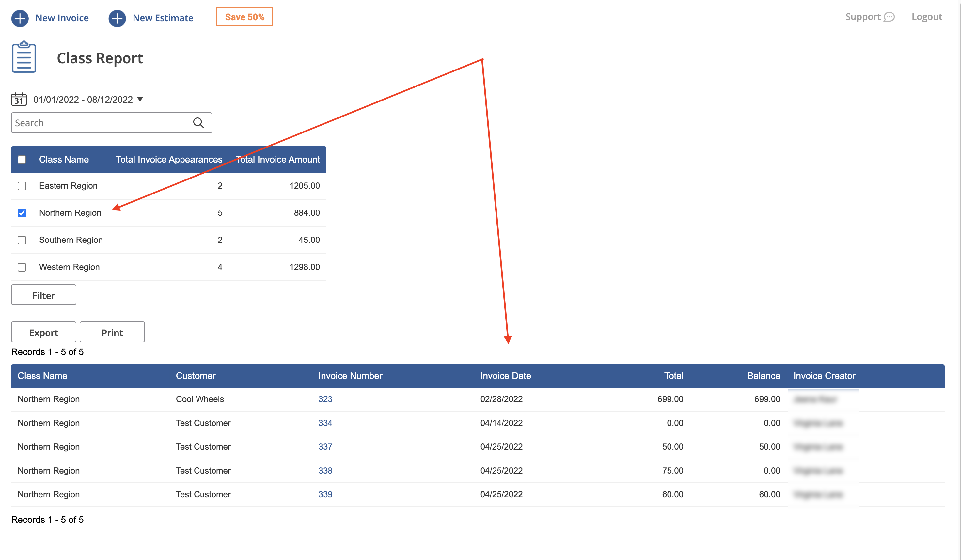Viewport: 961px width, 560px height.
Task: Click Invoice Number column header
Action: (350, 376)
